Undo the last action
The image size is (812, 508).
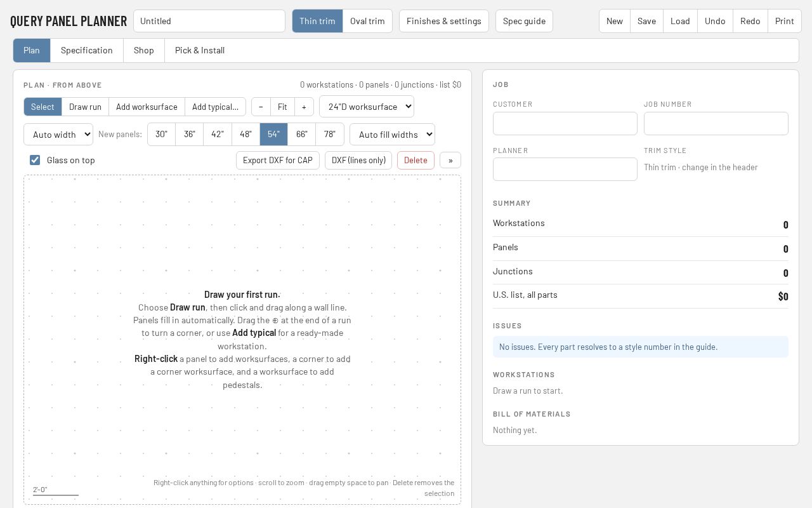point(715,21)
